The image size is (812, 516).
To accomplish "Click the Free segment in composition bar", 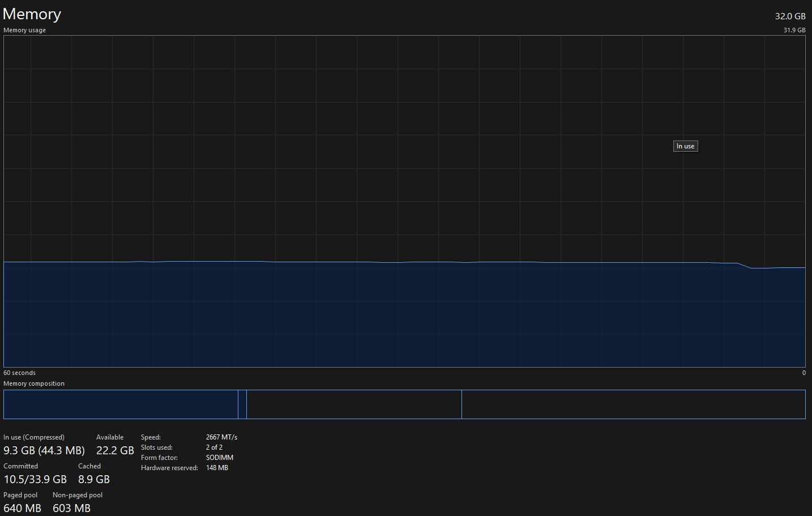I will [633, 404].
